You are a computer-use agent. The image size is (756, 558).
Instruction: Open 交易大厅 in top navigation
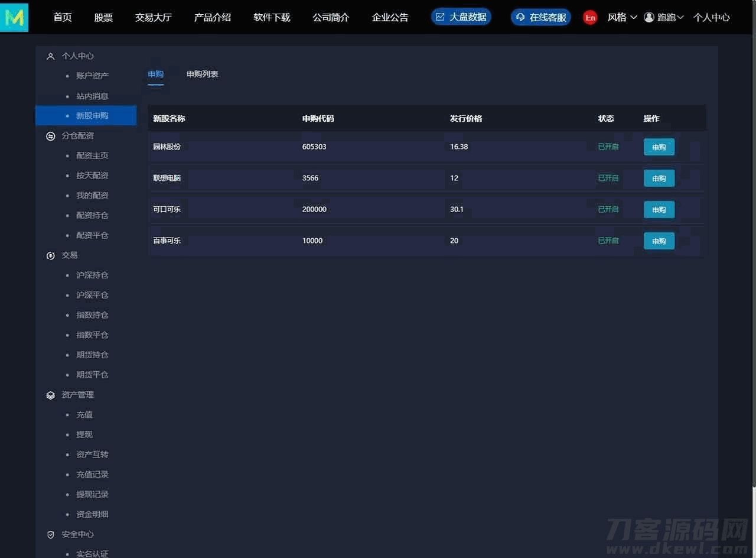point(153,17)
